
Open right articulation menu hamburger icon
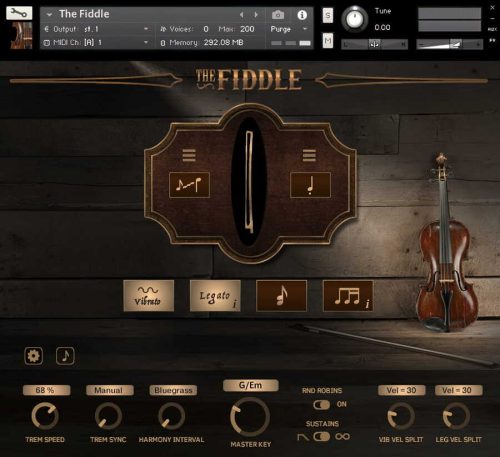tap(309, 155)
